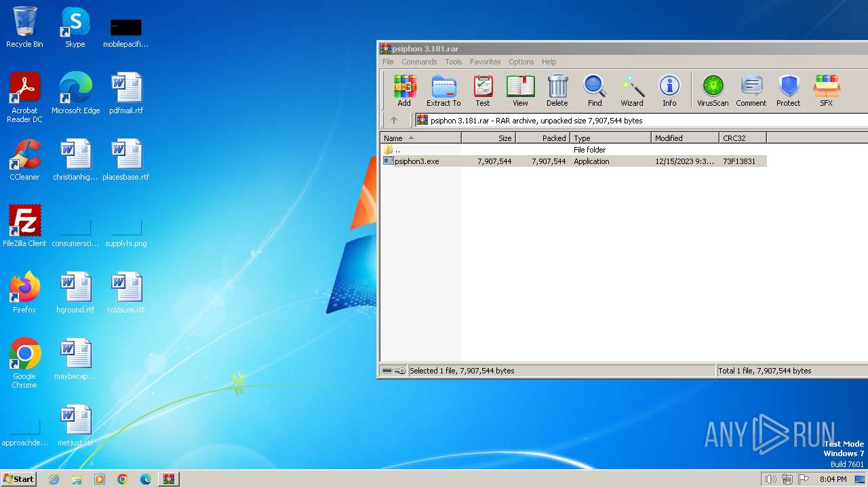Create SFX archive via SFX icon
The image size is (868, 488).
tap(826, 91)
